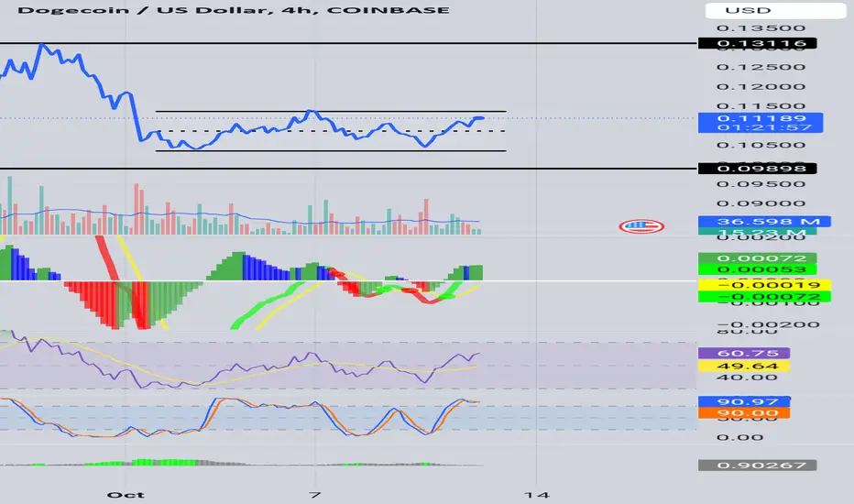Viewport: 854px width, 504px height.
Task: Click the stochastic value label 90.97
Action: tap(744, 401)
